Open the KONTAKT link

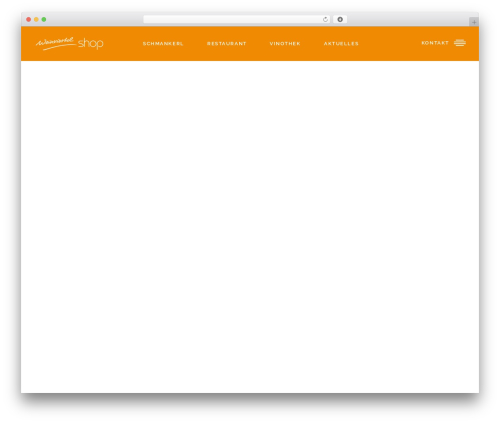tap(435, 43)
